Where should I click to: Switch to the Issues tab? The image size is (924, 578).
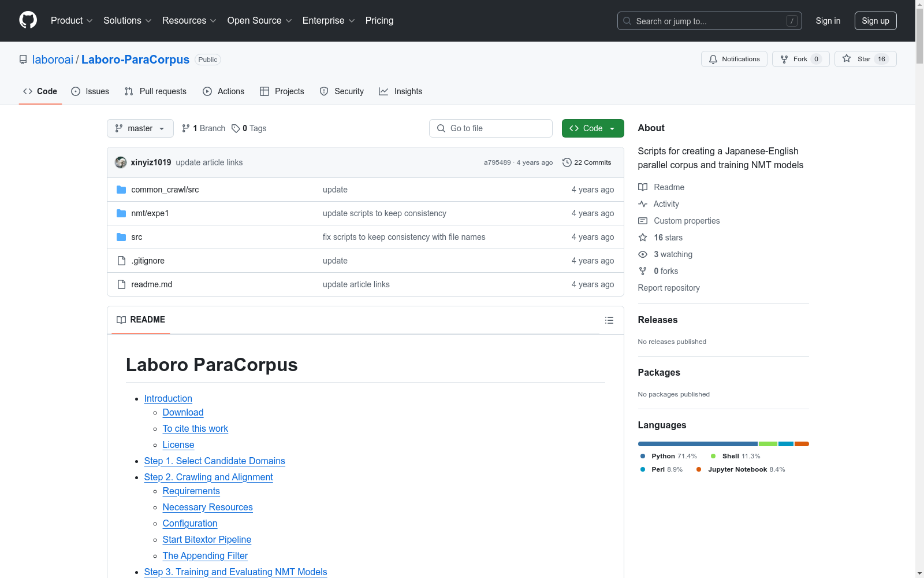(x=90, y=91)
